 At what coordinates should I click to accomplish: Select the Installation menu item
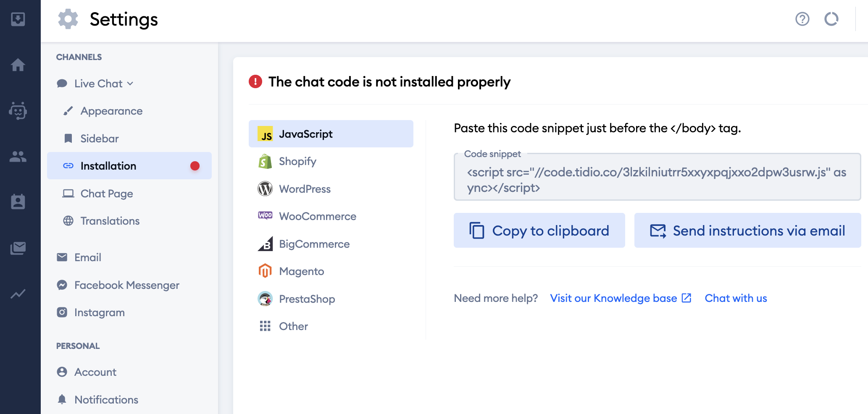[x=129, y=166]
